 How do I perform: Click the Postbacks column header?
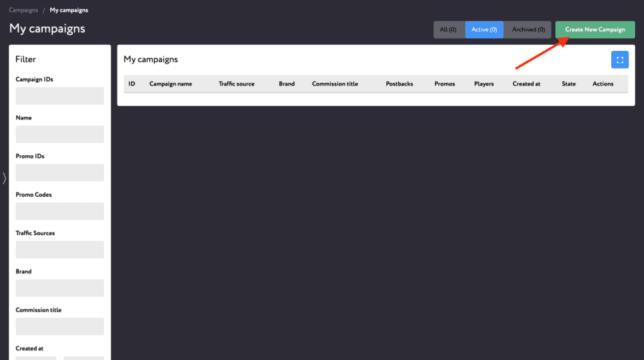399,84
